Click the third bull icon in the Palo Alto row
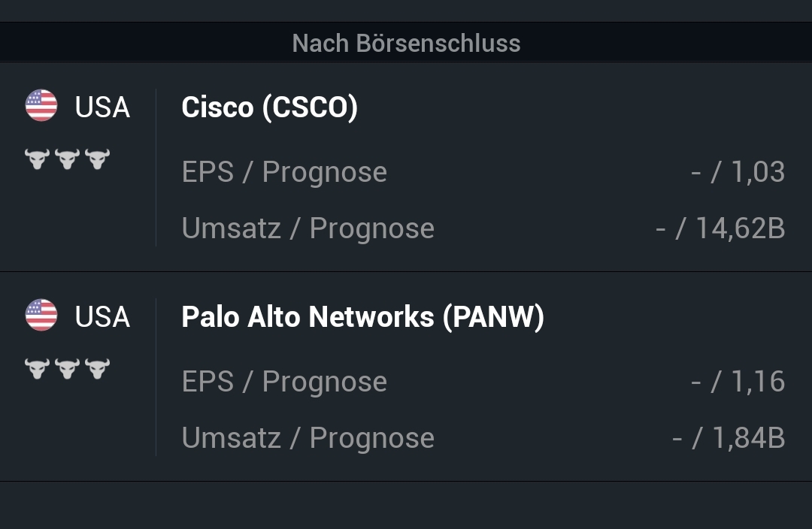812x529 pixels. 97,368
